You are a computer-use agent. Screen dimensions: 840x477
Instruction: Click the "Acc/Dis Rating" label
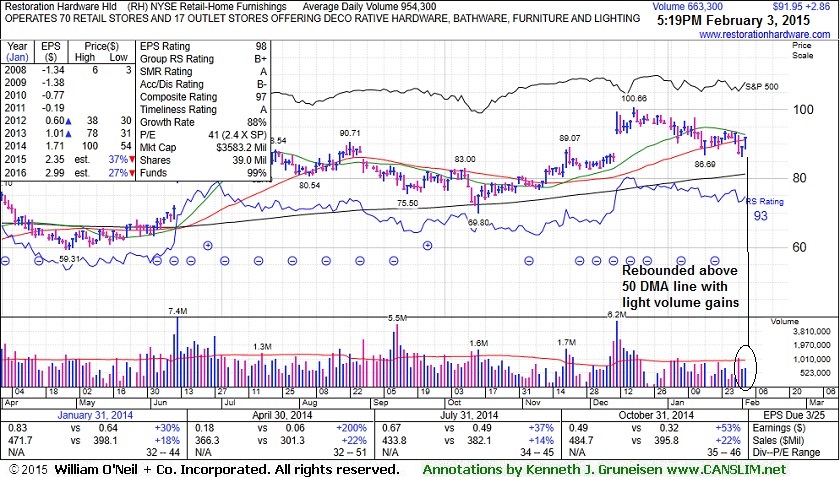coord(172,84)
